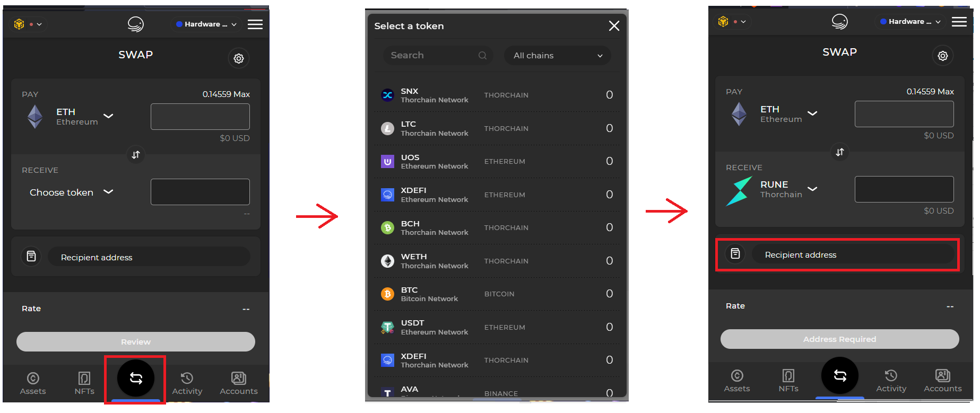Screen dimensions: 980x413
Task: Click receive amount field in left panel
Action: coord(200,192)
